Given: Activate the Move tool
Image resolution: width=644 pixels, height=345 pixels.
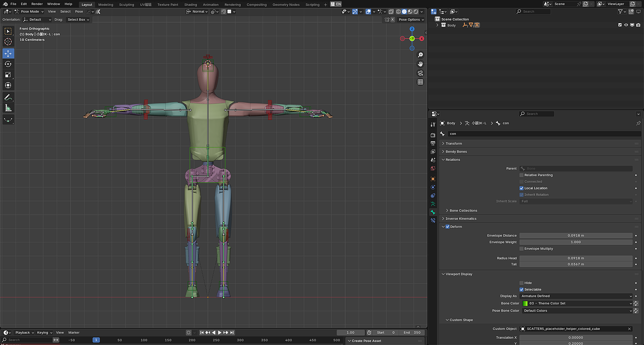Looking at the screenshot, I should click(8, 53).
